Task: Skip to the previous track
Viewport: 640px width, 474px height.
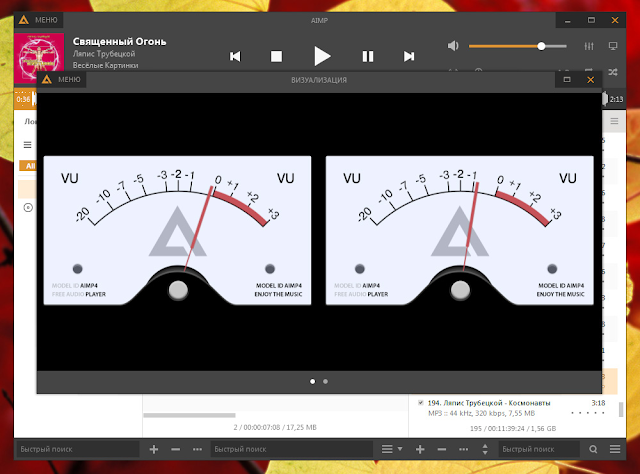Action: coord(235,56)
